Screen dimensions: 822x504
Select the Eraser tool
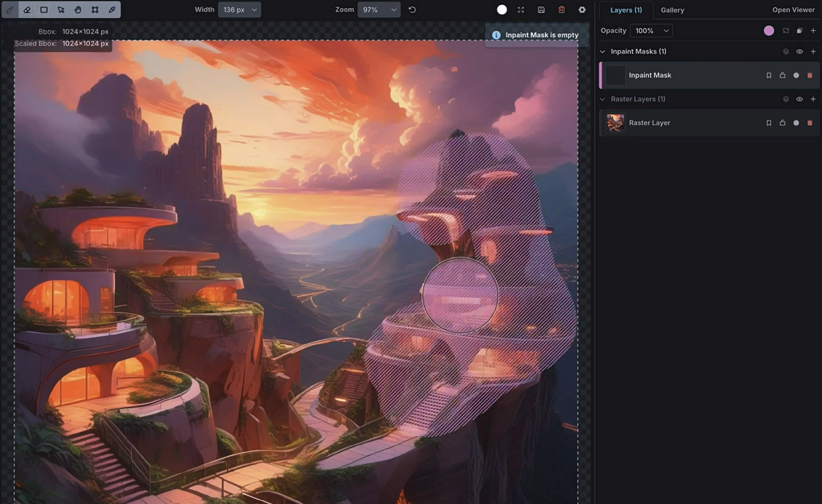pos(27,9)
